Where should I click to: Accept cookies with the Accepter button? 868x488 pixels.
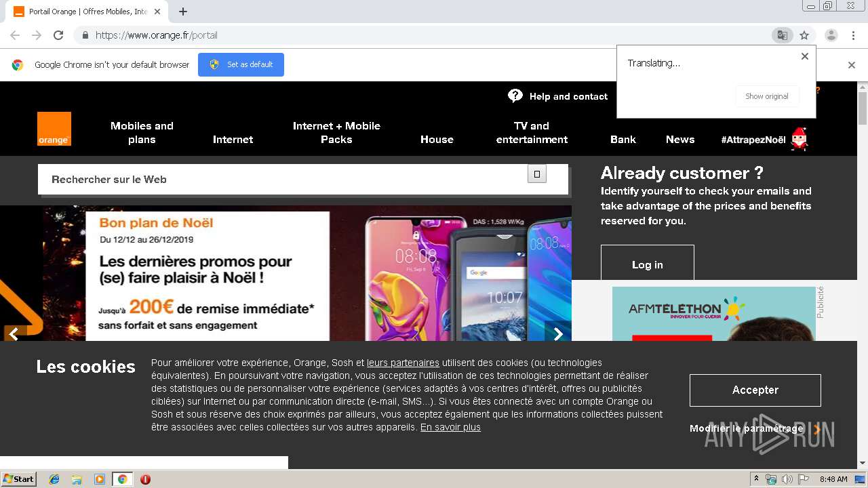coord(755,390)
